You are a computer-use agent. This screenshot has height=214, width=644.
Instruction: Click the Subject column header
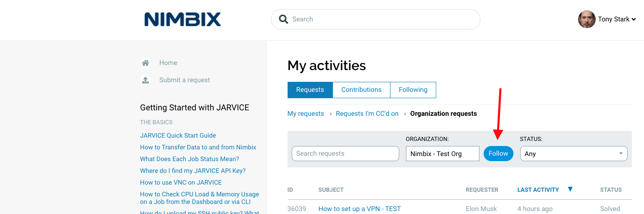tap(331, 190)
